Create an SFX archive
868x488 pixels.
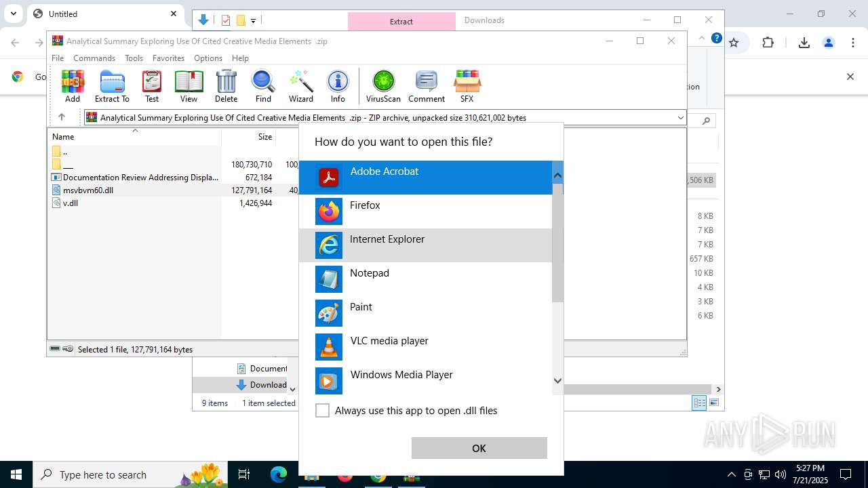tap(467, 86)
